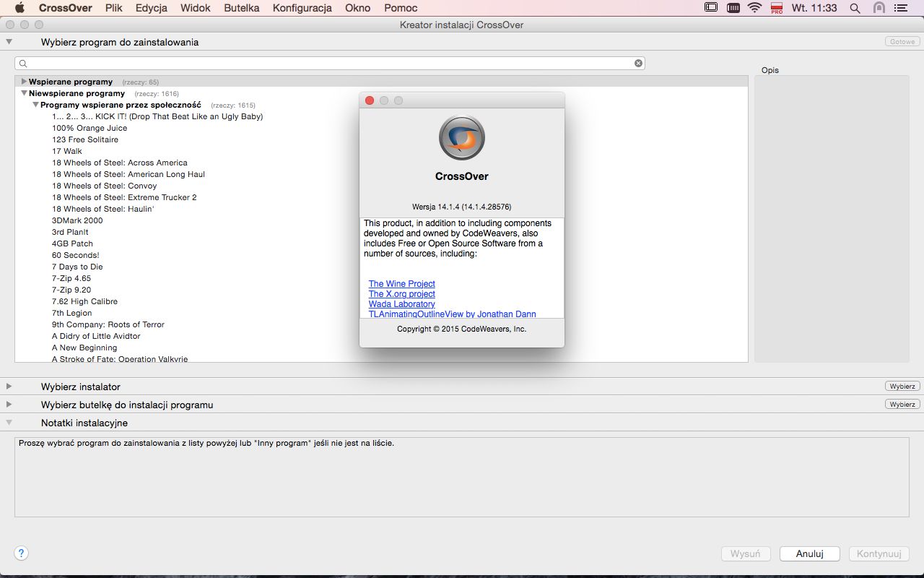Open the help question mark button
The image size is (924, 578).
[22, 553]
